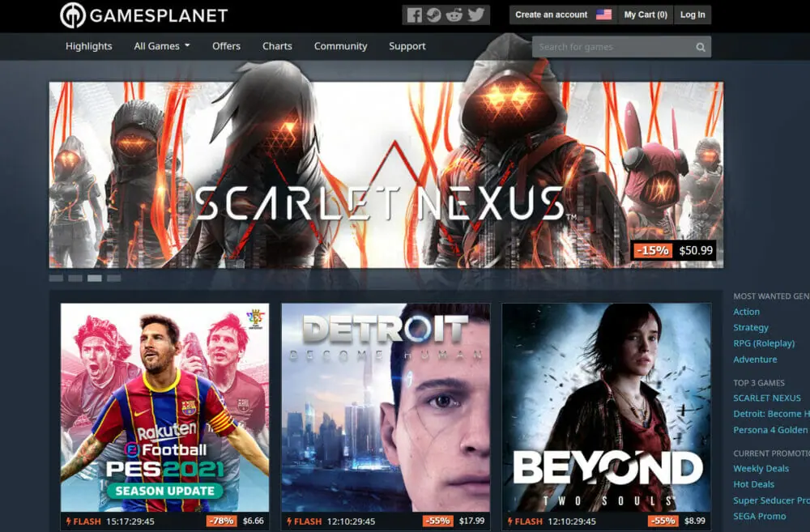Jump to the fourth carousel slide indicator
This screenshot has width=810, height=532.
tap(114, 278)
